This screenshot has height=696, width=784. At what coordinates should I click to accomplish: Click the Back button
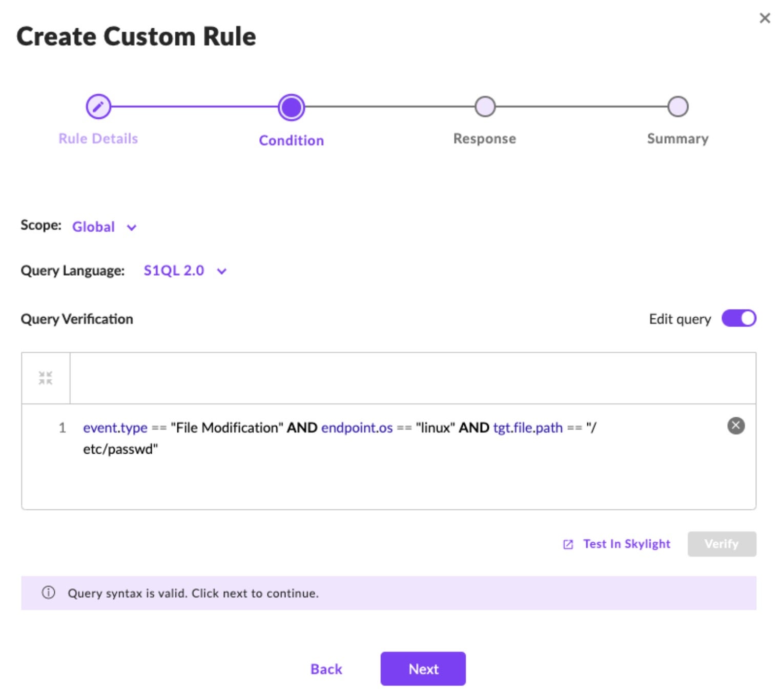pyautogui.click(x=326, y=669)
